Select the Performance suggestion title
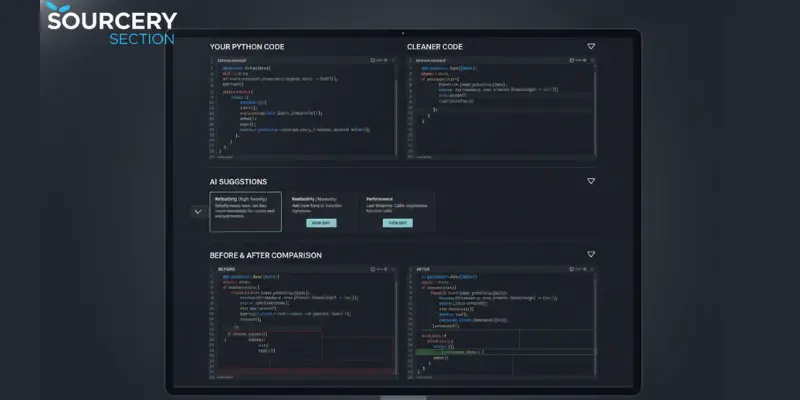Screen dimensions: 800x400 380,199
